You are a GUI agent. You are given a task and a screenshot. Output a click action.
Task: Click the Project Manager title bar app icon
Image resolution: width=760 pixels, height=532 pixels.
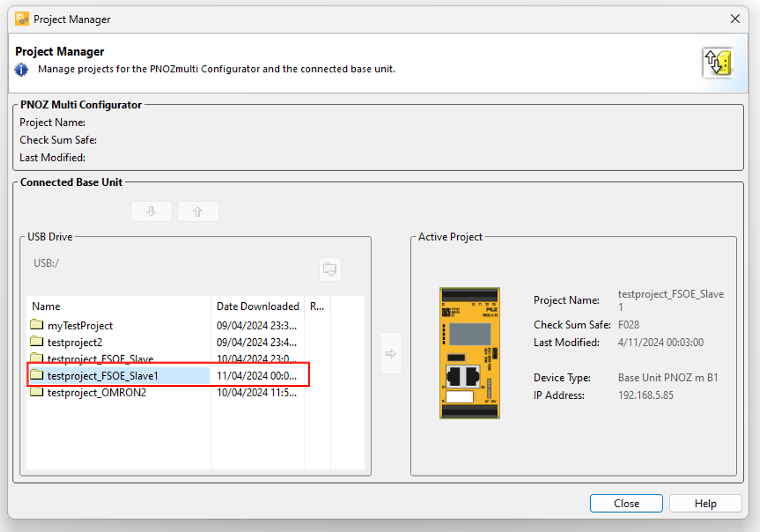[22, 19]
